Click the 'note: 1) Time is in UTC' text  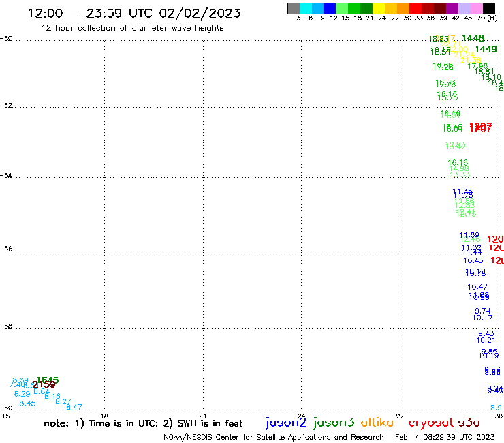tap(101, 423)
